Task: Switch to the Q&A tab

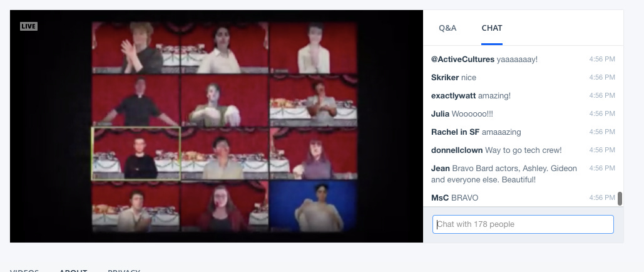Action: pyautogui.click(x=447, y=28)
